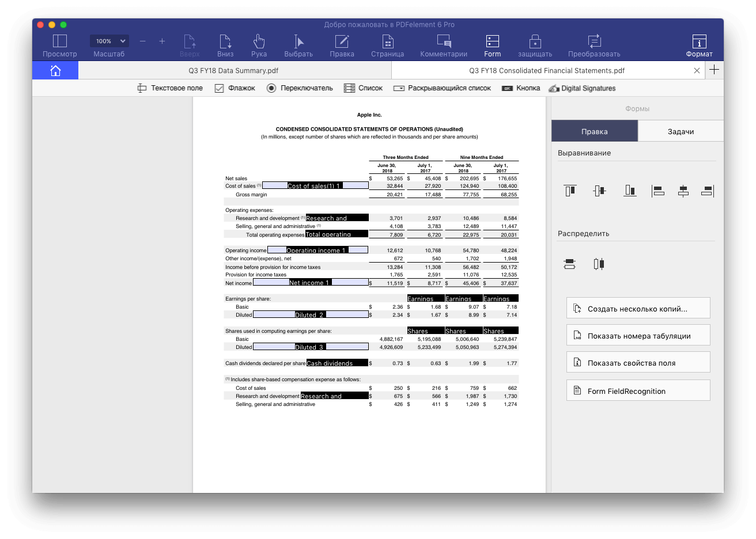Select the Diluted 3 form field
756x539 pixels.
(x=311, y=347)
